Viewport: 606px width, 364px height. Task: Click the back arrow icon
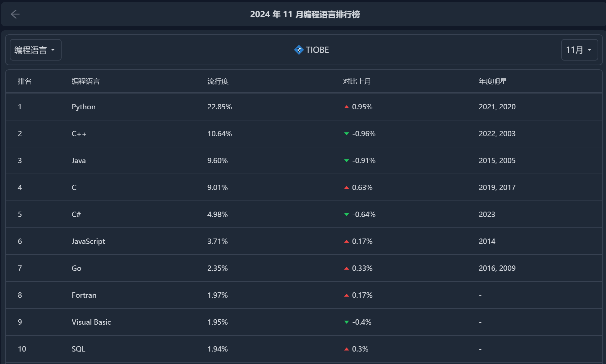point(15,14)
